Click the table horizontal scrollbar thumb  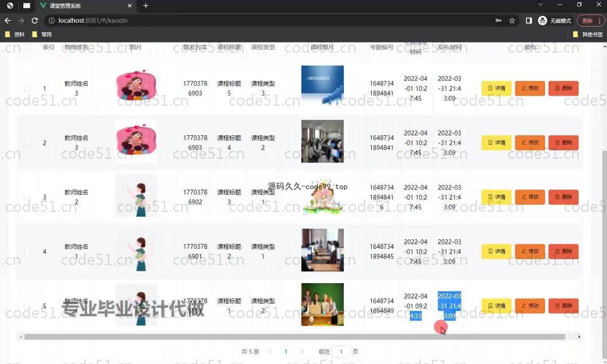pos(295,337)
